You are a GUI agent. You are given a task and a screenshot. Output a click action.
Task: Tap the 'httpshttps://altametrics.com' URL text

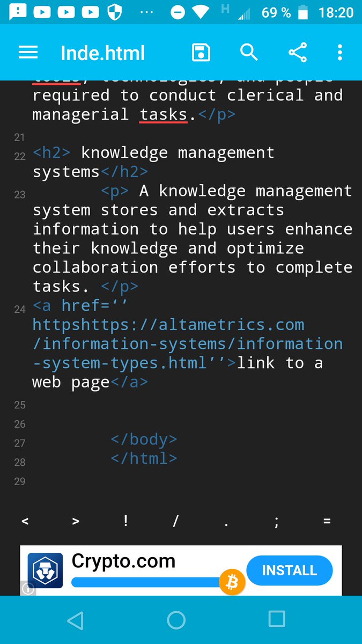pyautogui.click(x=168, y=325)
